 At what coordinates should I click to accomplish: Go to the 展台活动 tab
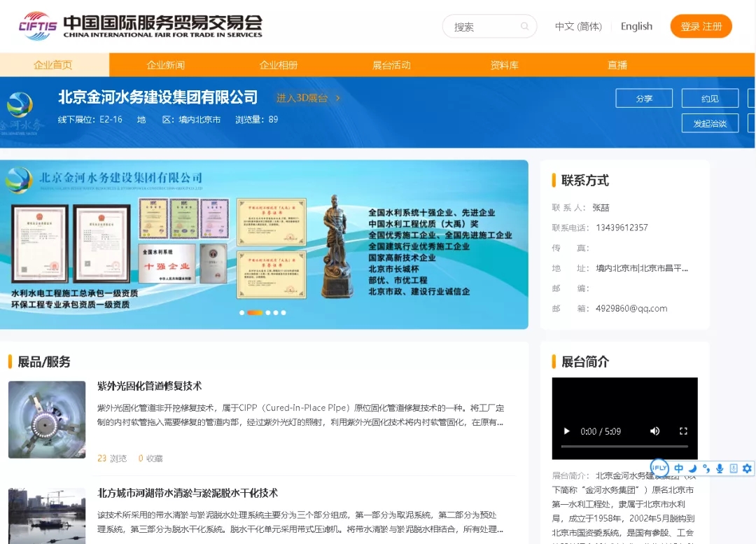point(391,65)
